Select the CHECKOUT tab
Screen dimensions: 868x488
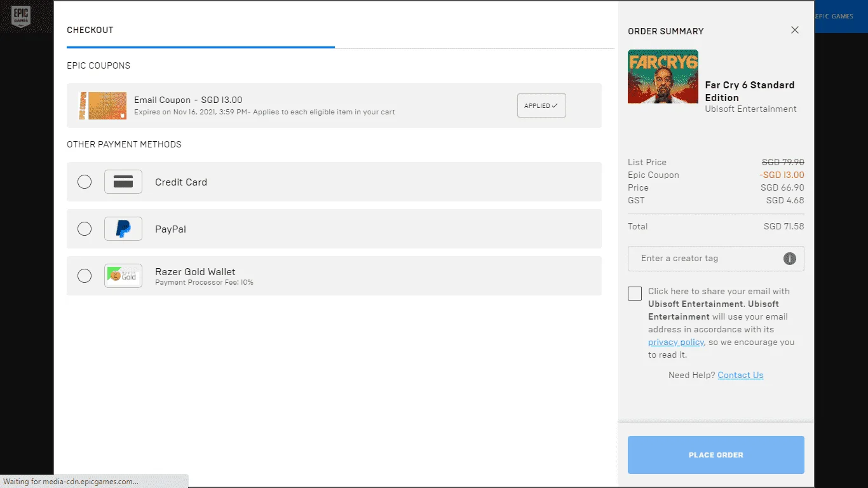pos(90,30)
